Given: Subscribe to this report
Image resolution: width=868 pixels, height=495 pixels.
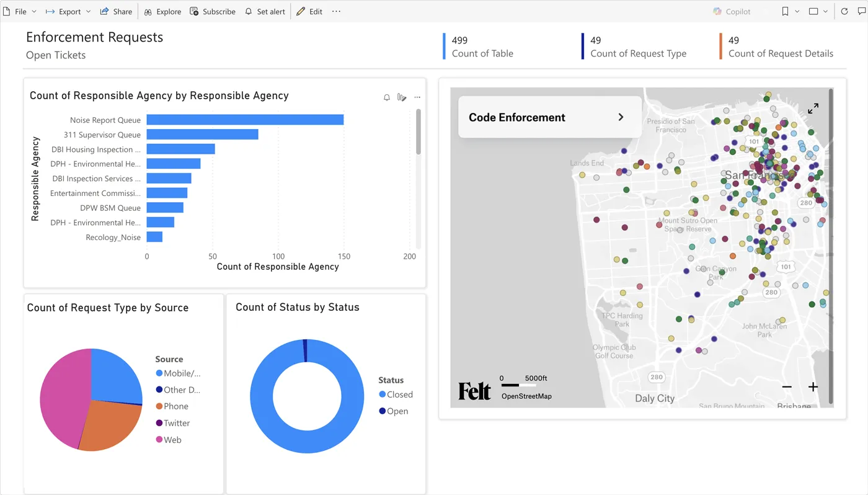Looking at the screenshot, I should [x=213, y=12].
